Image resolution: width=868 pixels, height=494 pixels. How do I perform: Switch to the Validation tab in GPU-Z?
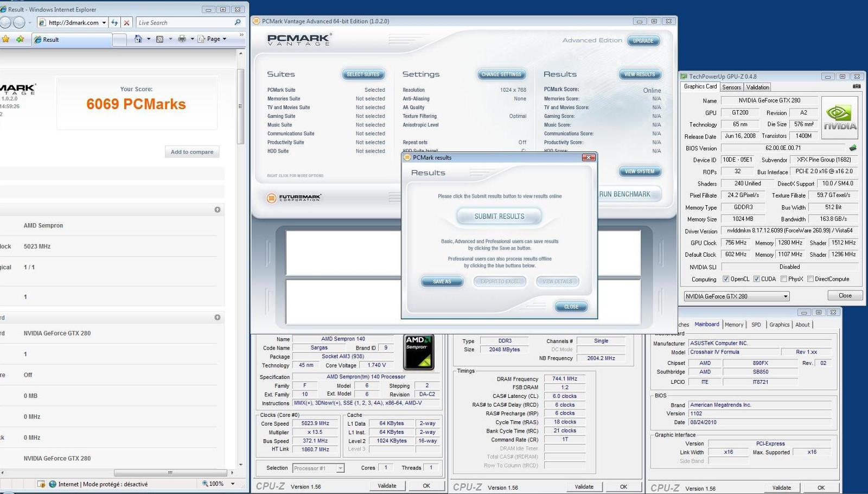[757, 87]
